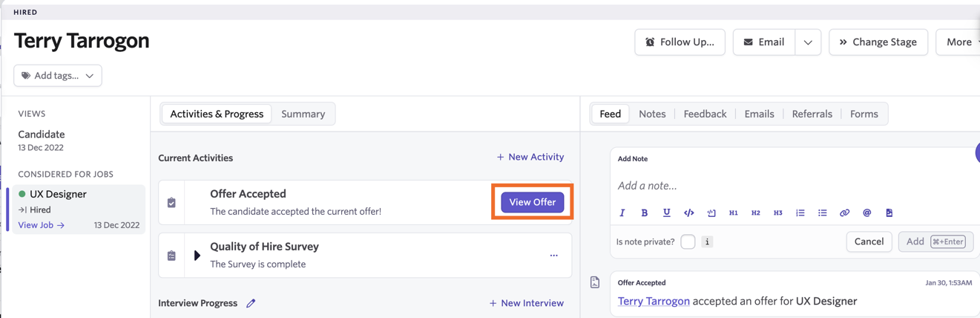The height and width of the screenshot is (318, 980).
Task: Click the New Activity link
Action: pyautogui.click(x=530, y=158)
